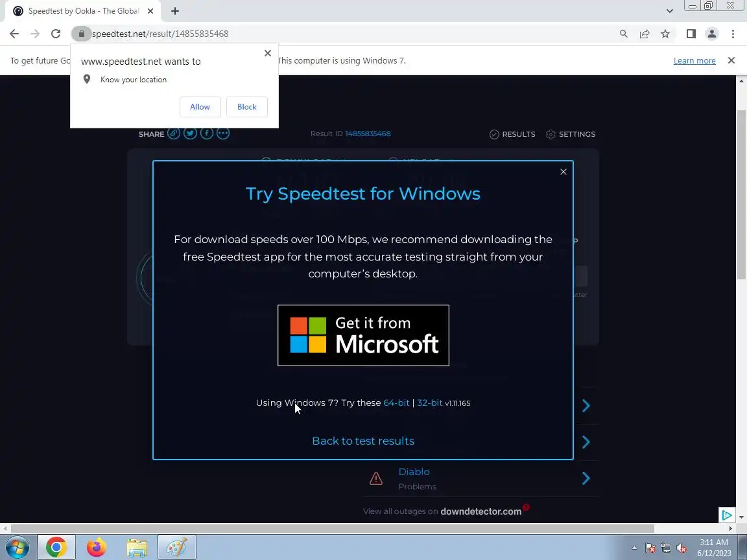Launch Firefox from the taskbar
Viewport: 747px width, 560px height.
(x=96, y=547)
